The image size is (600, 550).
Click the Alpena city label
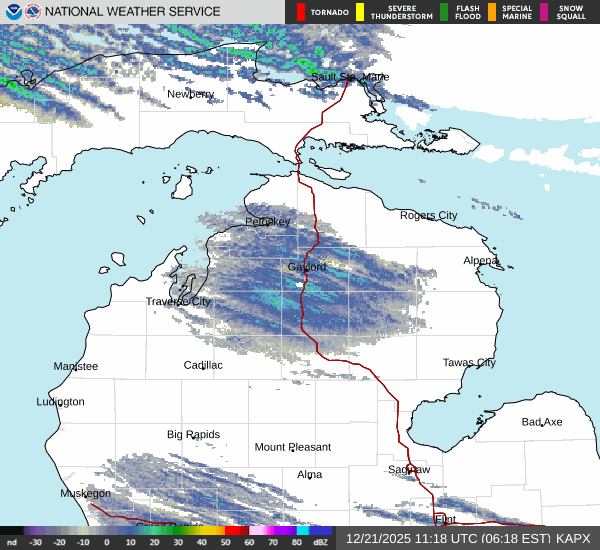tap(481, 260)
